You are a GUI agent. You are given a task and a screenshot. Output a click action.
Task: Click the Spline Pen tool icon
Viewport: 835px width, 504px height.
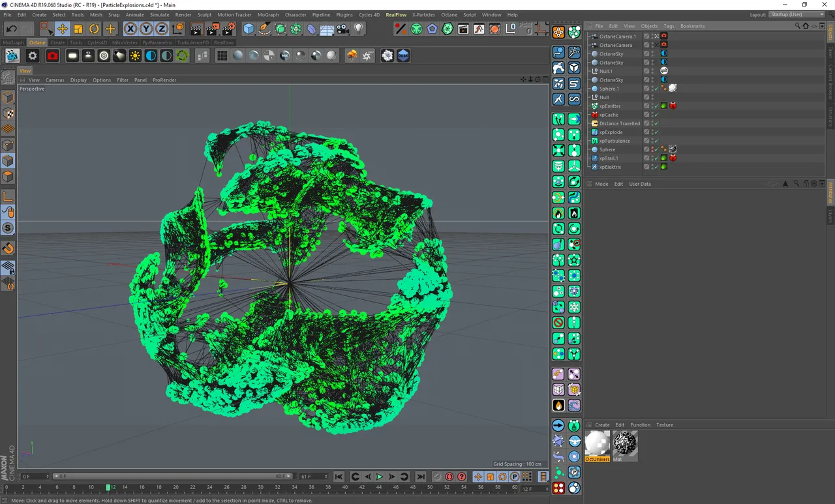point(264,29)
